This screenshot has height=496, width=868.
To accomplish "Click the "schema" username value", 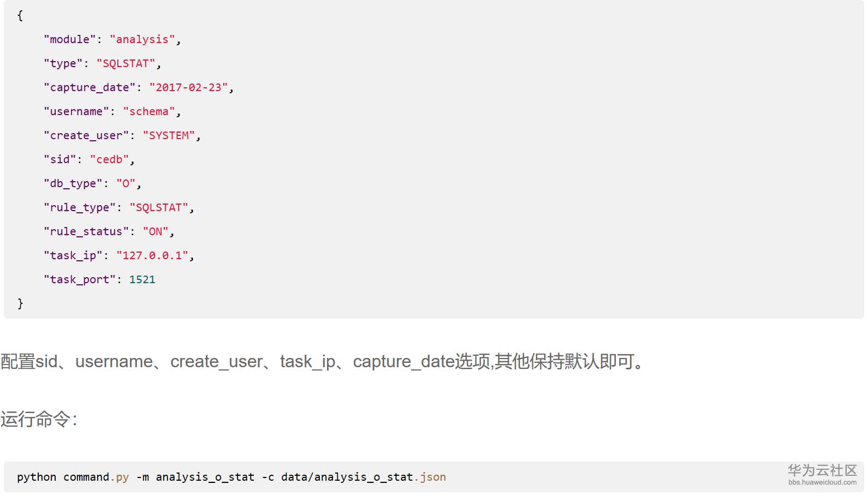I will tap(148, 112).
